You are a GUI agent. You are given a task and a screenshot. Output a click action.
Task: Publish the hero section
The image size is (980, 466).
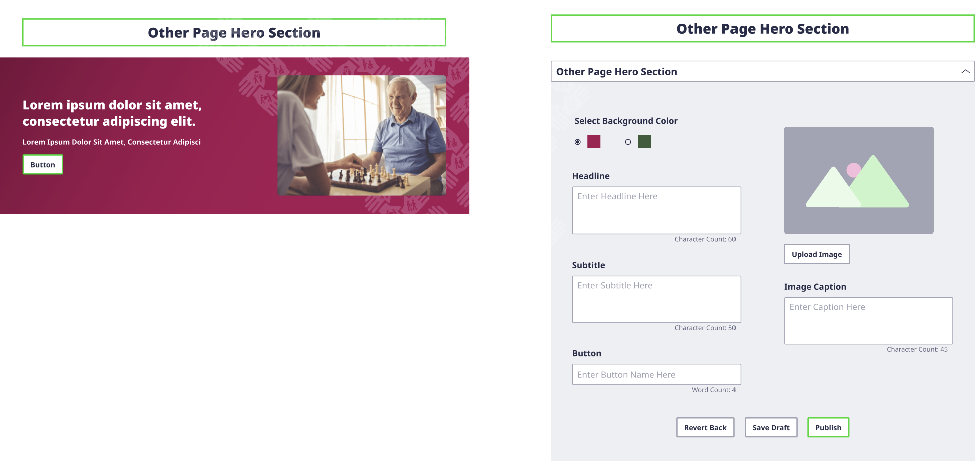click(828, 427)
